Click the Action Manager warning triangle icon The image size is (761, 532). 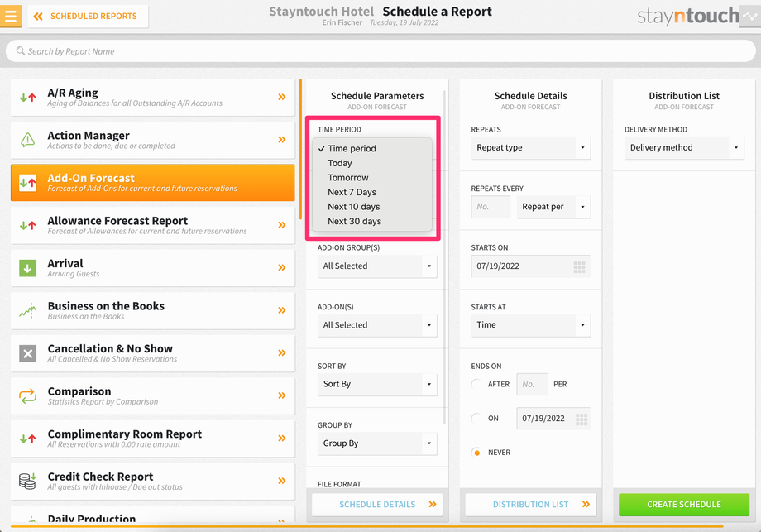click(27, 140)
